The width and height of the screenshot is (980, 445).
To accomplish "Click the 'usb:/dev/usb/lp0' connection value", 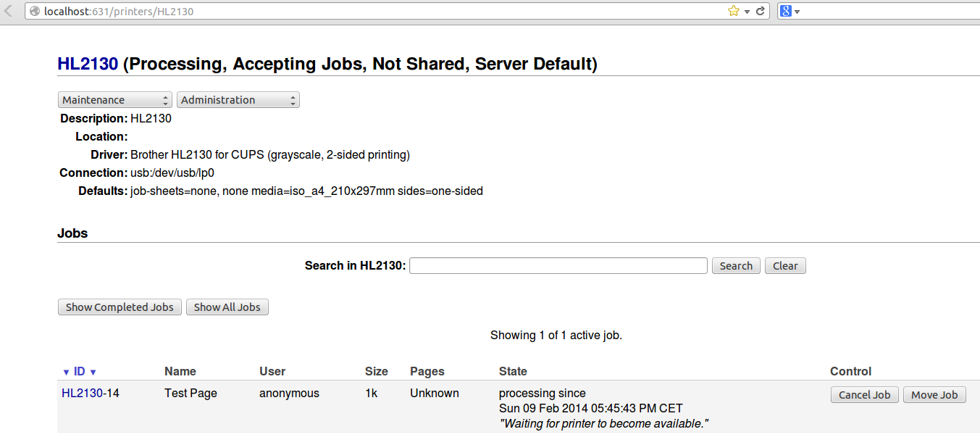I will pyautogui.click(x=172, y=172).
